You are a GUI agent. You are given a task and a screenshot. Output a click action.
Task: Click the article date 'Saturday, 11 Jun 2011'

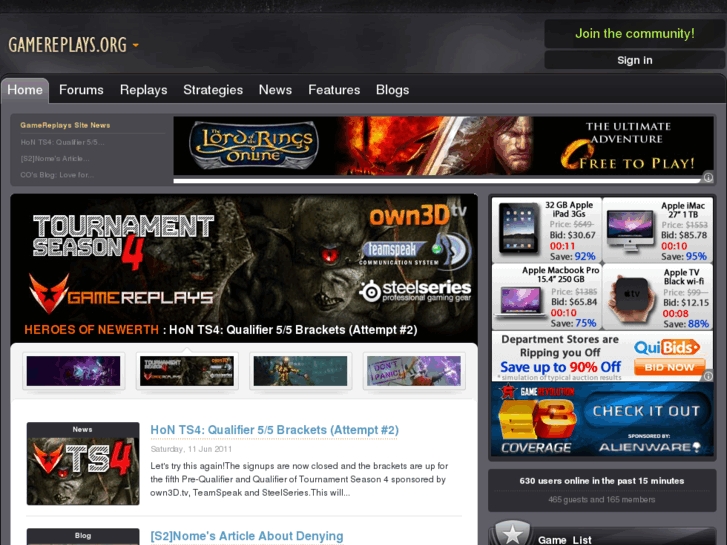tap(191, 449)
